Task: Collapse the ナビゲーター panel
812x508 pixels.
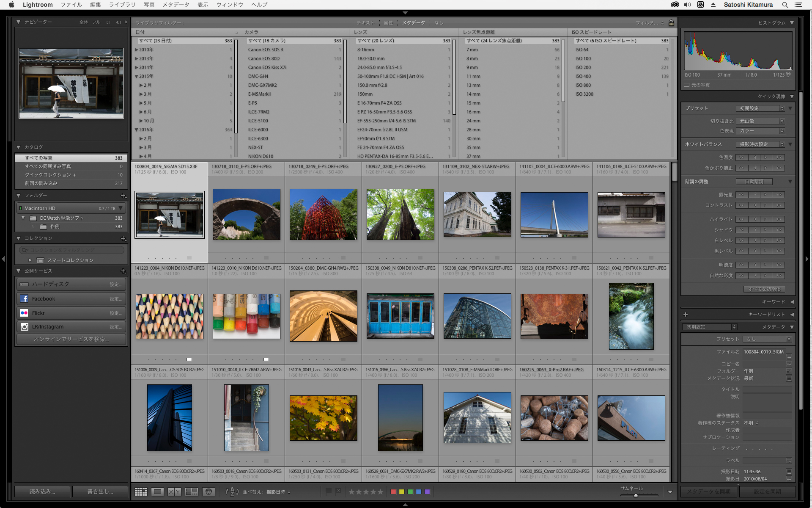Action: point(18,22)
